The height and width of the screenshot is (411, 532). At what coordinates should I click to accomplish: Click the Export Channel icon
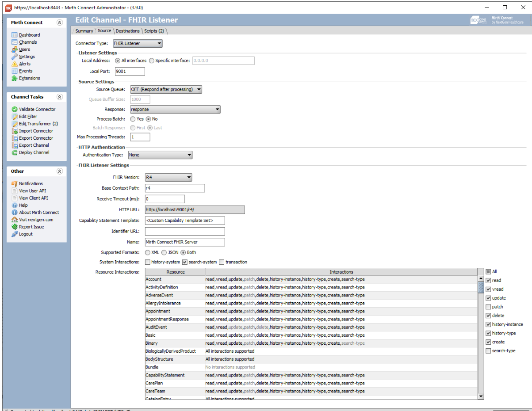(15, 145)
